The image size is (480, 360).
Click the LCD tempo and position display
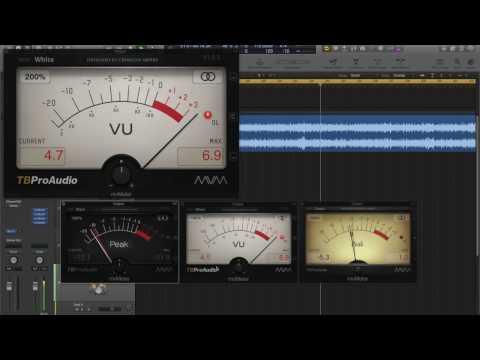278,50
